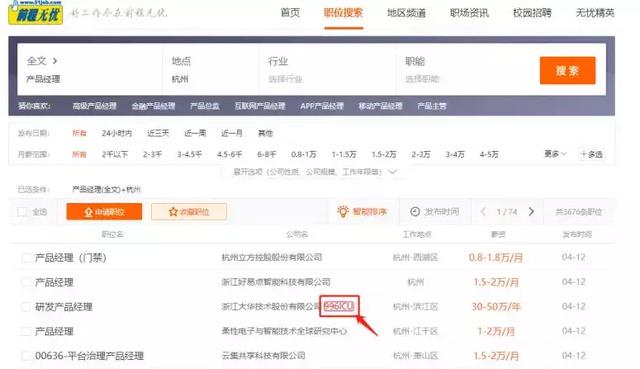Open the 首页 home tab
Viewport: 640px width, 369px height.
[x=290, y=13]
